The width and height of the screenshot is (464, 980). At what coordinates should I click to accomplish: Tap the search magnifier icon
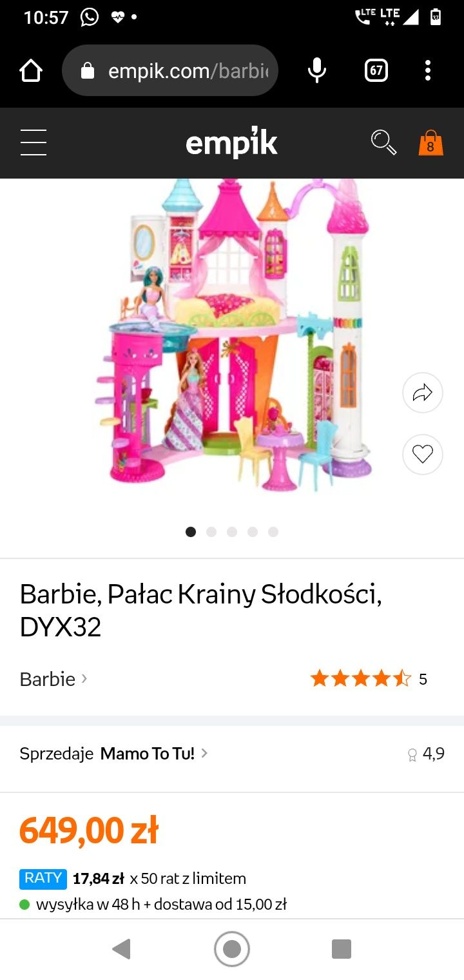(383, 142)
